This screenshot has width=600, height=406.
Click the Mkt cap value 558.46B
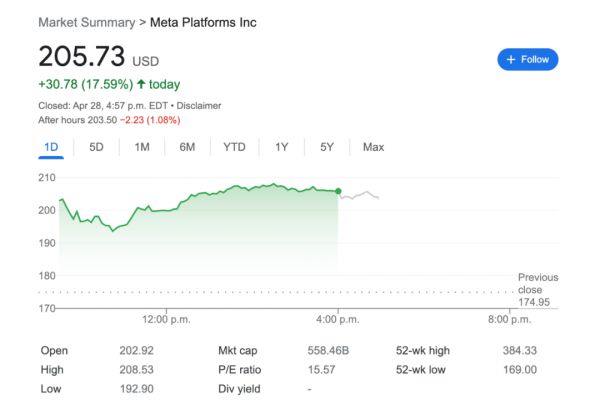(328, 351)
